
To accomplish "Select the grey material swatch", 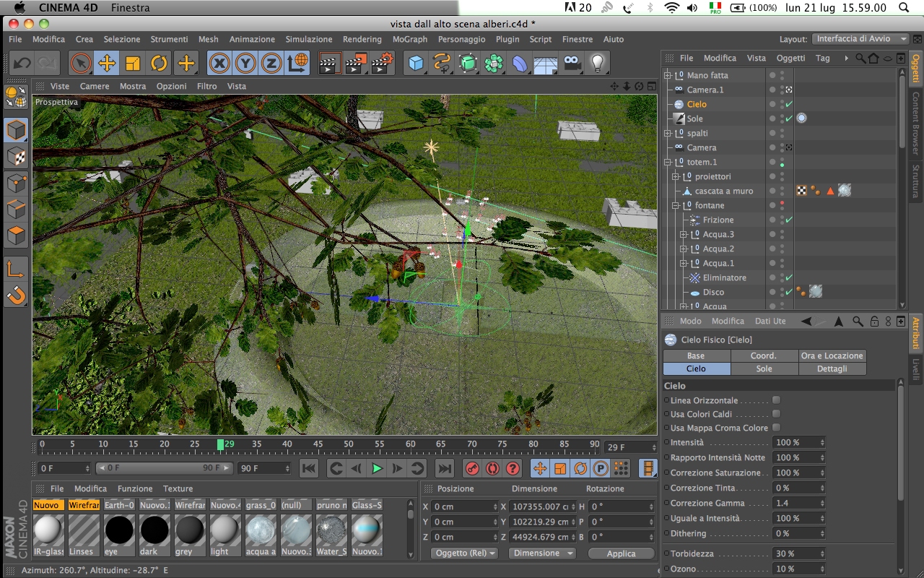I will pos(191,530).
